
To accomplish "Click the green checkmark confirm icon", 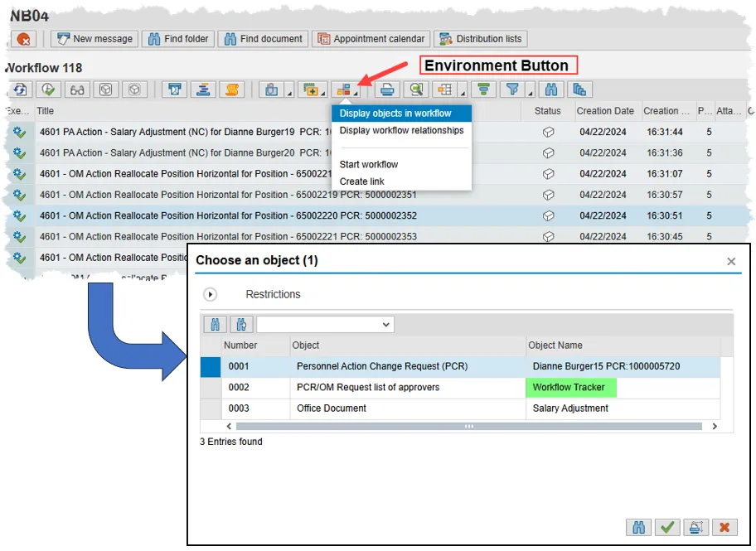I will point(666,527).
